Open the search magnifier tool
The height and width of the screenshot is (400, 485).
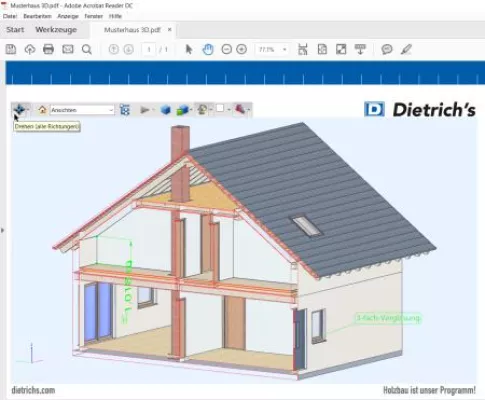pos(87,49)
